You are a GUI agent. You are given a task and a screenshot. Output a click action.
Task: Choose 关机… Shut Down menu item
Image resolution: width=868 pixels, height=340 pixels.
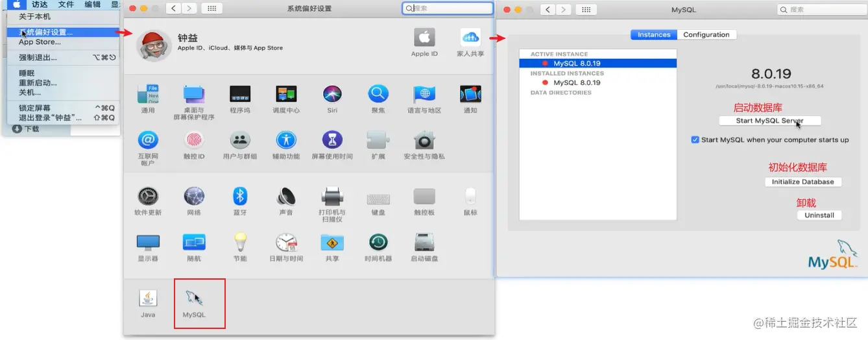pos(63,92)
